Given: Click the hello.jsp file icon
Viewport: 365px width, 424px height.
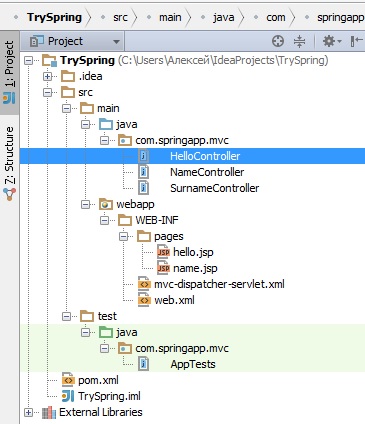Looking at the screenshot, I should tap(163, 252).
